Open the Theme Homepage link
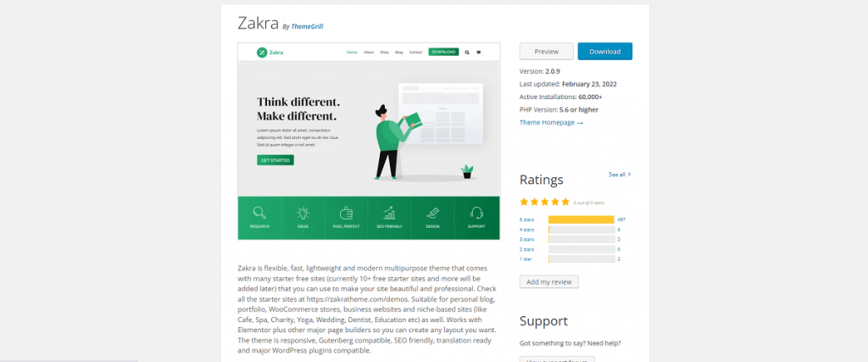Viewport: 868px width, 362px height. coord(551,122)
